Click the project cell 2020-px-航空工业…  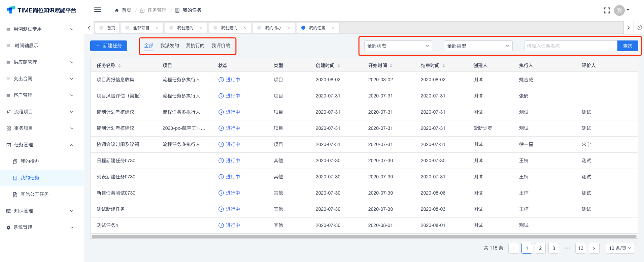(x=184, y=128)
